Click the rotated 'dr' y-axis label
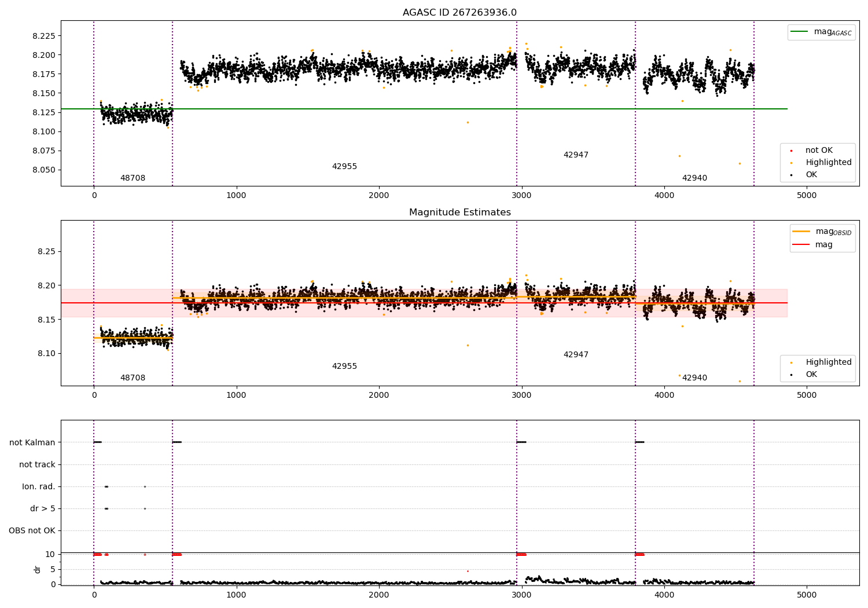Image resolution: width=868 pixels, height=608 pixels. (x=38, y=569)
